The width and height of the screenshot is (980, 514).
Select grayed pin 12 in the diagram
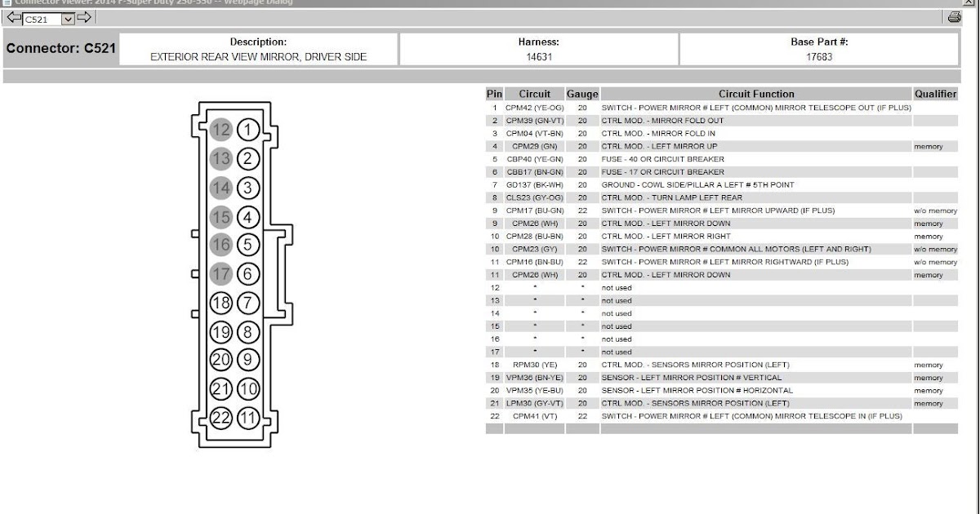coord(221,130)
